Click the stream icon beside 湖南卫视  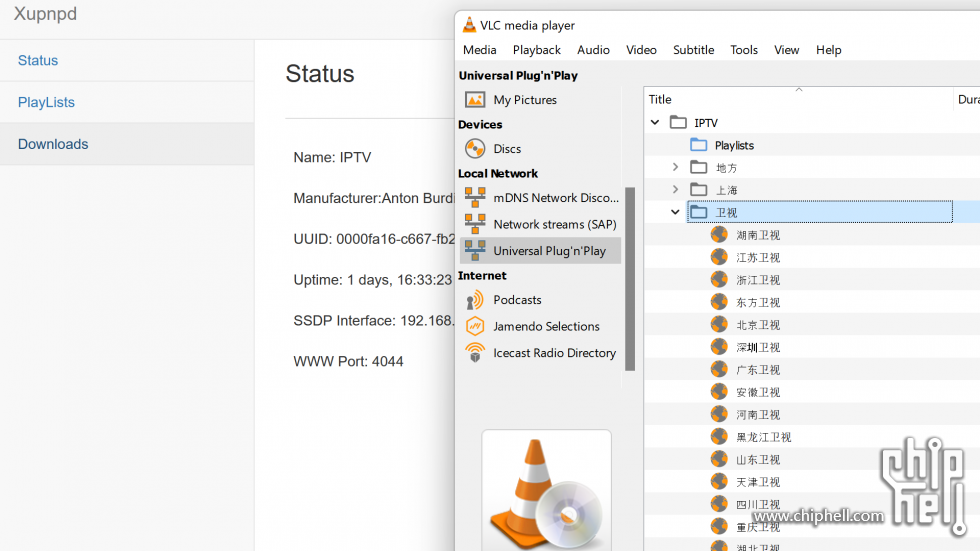pyautogui.click(x=719, y=234)
